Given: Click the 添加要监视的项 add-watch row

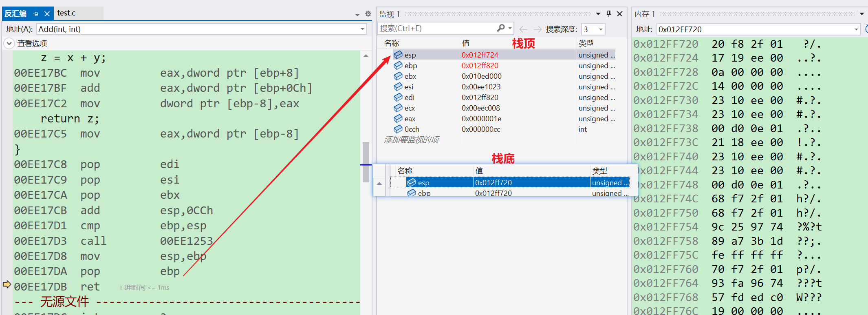Looking at the screenshot, I should (411, 140).
